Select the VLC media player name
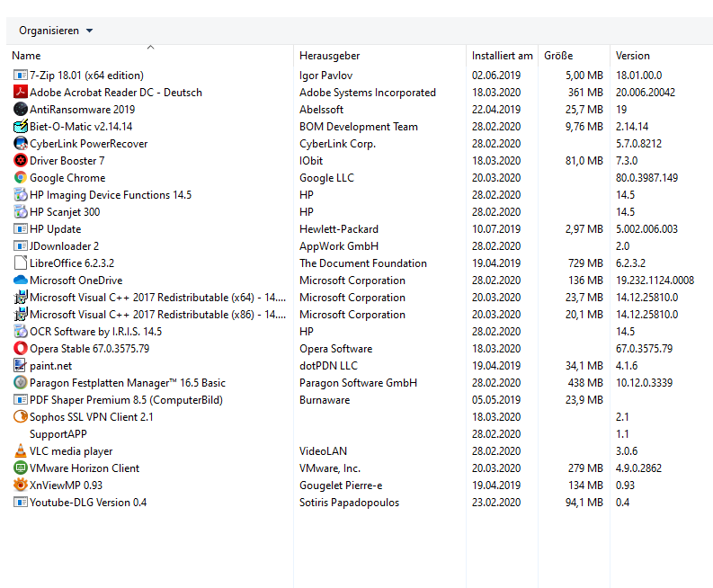This screenshot has width=713, height=588. [x=71, y=451]
